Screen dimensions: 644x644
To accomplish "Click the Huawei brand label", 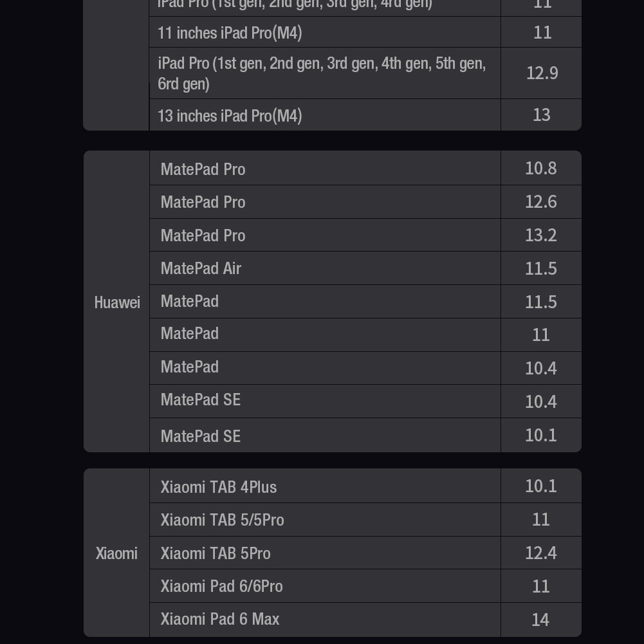I will coord(117,302).
